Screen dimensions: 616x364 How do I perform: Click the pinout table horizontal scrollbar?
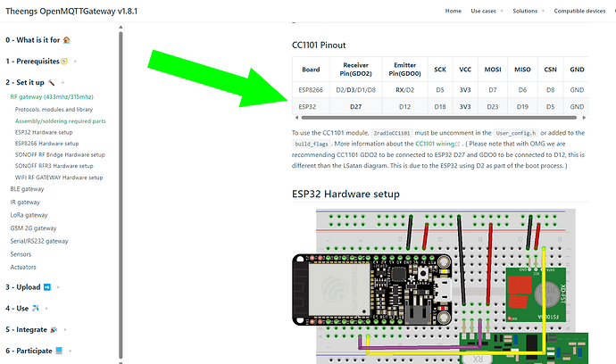439,118
